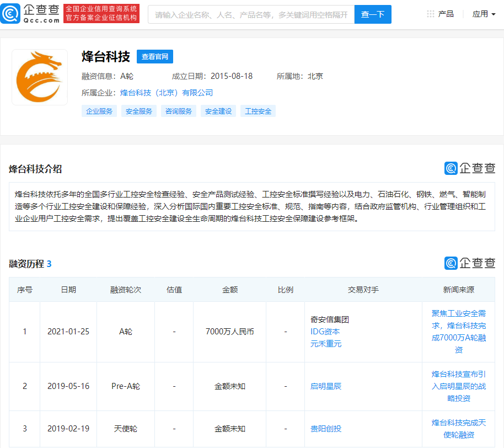The image size is (504, 448).
Task: Select the 咨询服务 tag
Action: click(179, 111)
